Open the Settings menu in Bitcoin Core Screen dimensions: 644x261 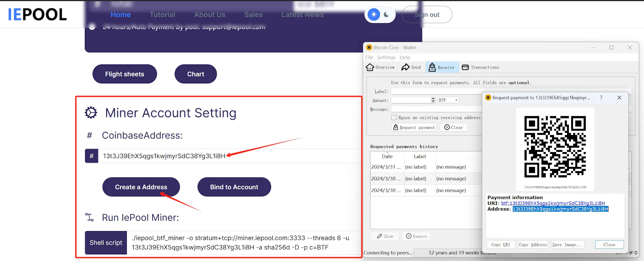tap(386, 57)
